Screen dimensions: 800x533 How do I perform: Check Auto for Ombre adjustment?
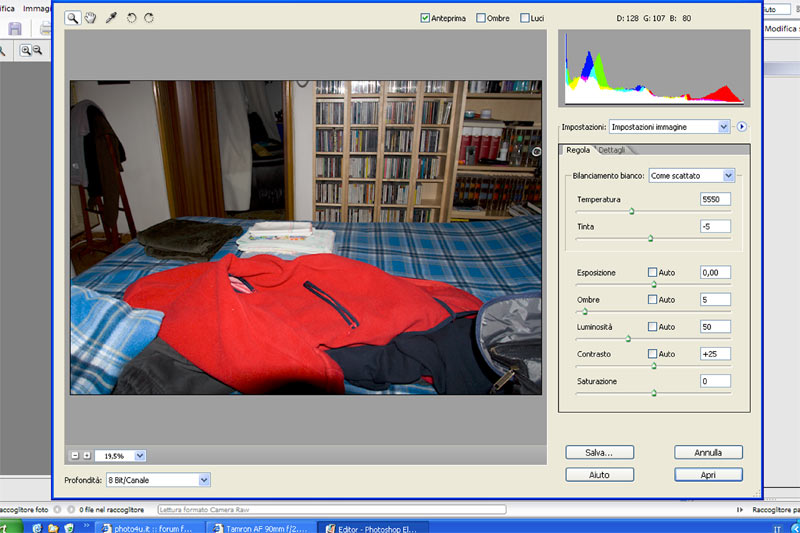click(652, 299)
